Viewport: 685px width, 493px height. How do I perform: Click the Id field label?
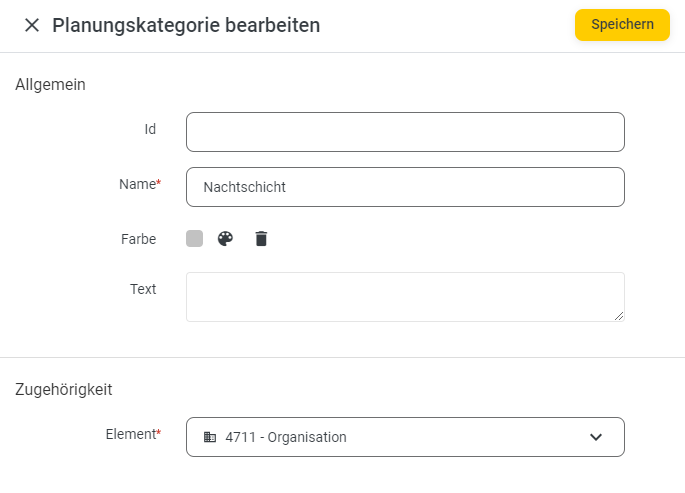coord(150,129)
